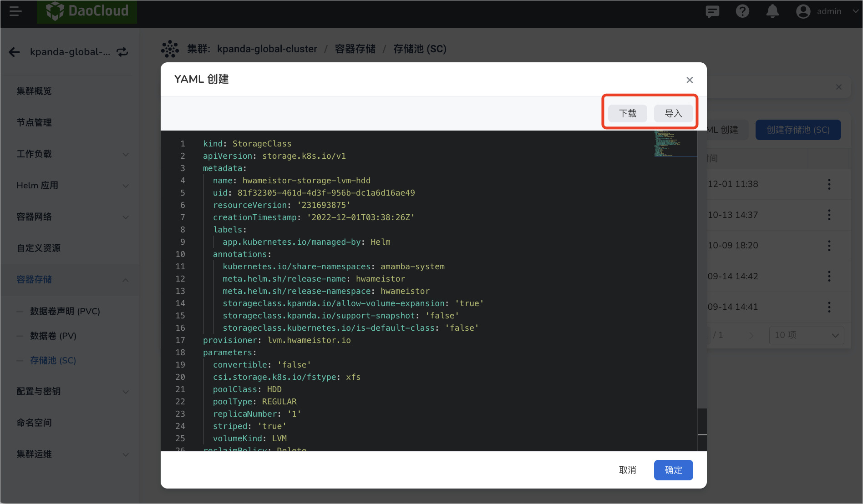Viewport: 863px width, 504px height.
Task: Close the YAML 创建 dialog
Action: [690, 80]
